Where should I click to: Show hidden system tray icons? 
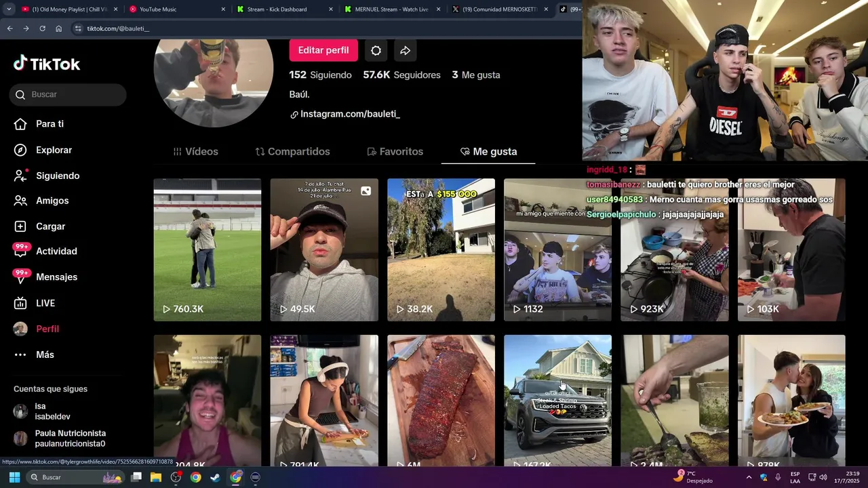coord(749,477)
